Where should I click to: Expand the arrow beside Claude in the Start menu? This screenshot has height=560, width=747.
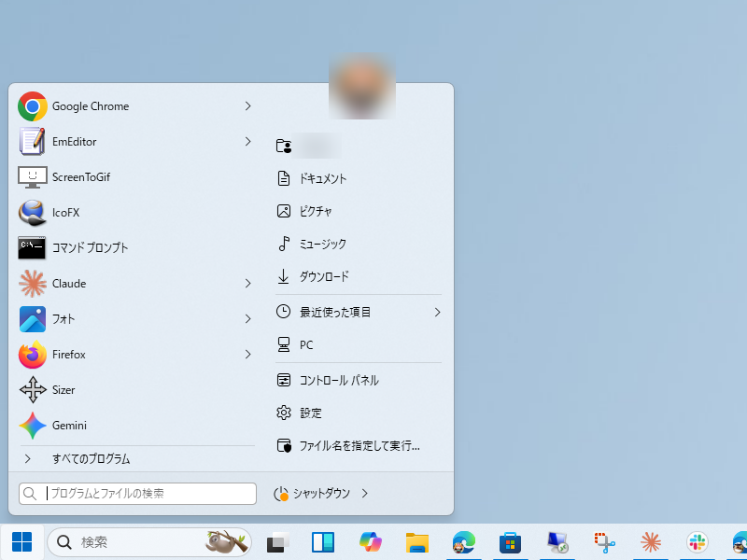point(247,284)
